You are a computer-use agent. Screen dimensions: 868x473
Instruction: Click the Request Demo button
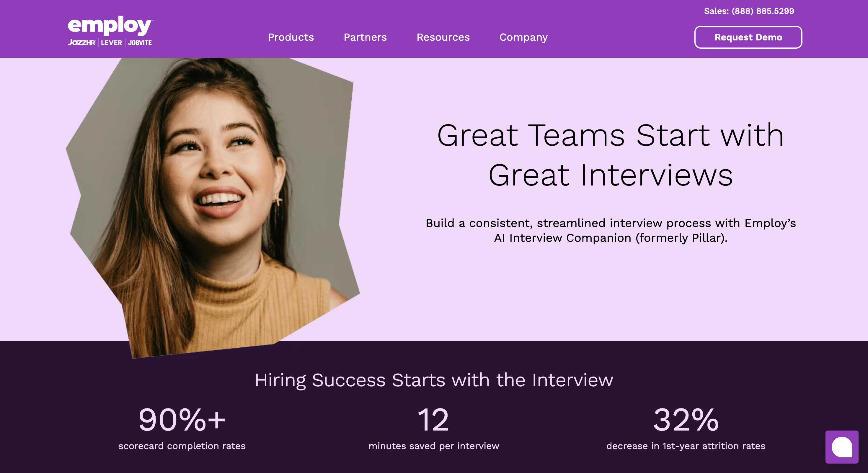[x=748, y=37]
